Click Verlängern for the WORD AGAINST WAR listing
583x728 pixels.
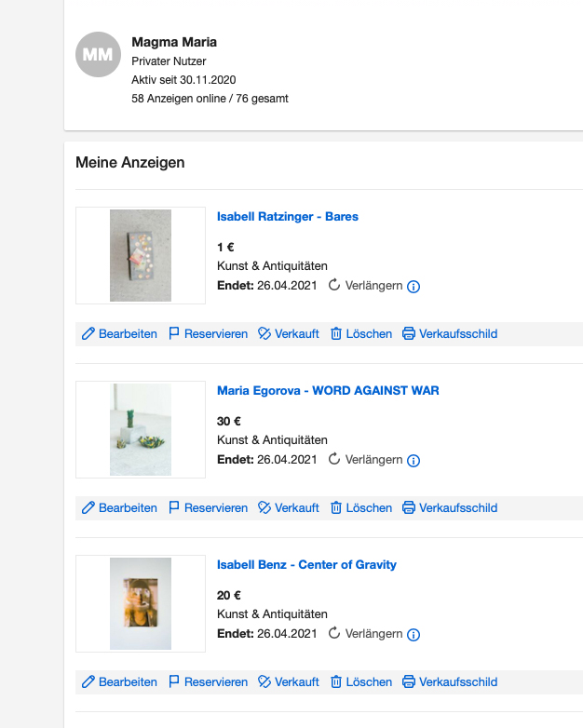pyautogui.click(x=373, y=460)
